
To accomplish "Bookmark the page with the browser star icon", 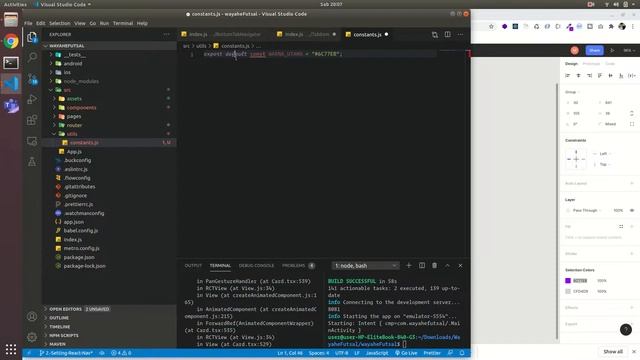I will click(491, 27).
